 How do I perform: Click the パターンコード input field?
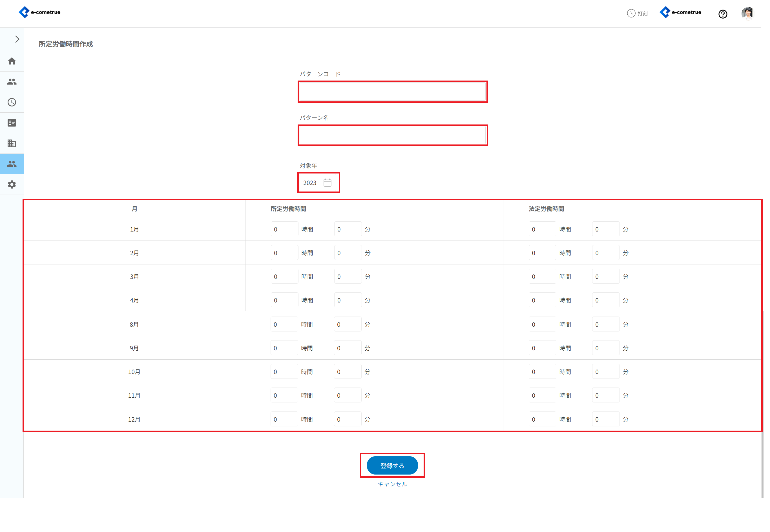point(392,92)
